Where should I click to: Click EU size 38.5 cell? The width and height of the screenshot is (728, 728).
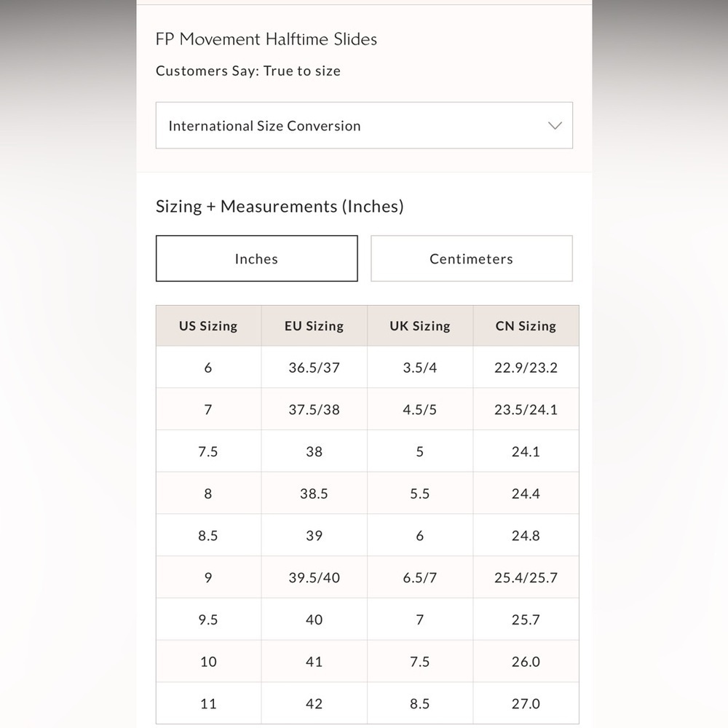(314, 494)
